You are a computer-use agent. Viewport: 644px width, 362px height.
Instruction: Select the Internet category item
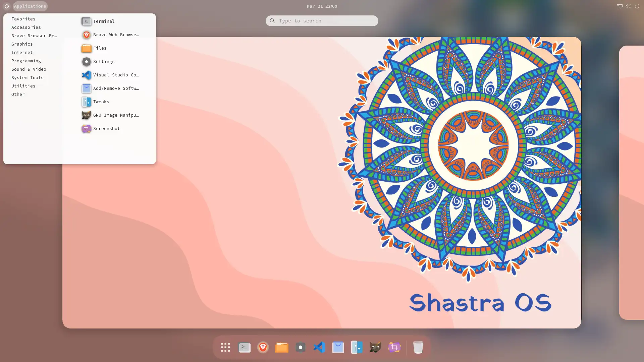[22, 52]
